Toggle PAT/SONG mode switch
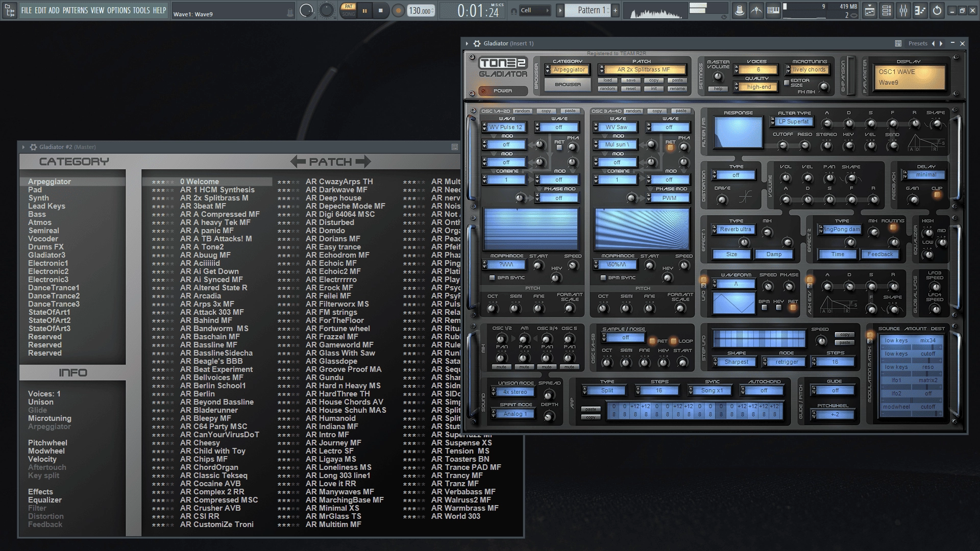Screen dimensions: 980x551 click(x=349, y=10)
